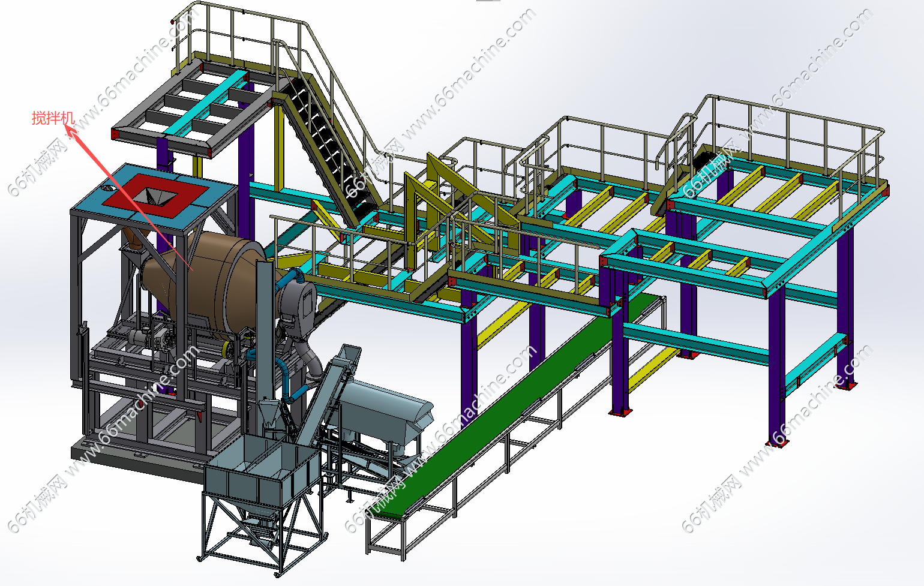Click the light-blue inclined screening trough

coord(384,408)
